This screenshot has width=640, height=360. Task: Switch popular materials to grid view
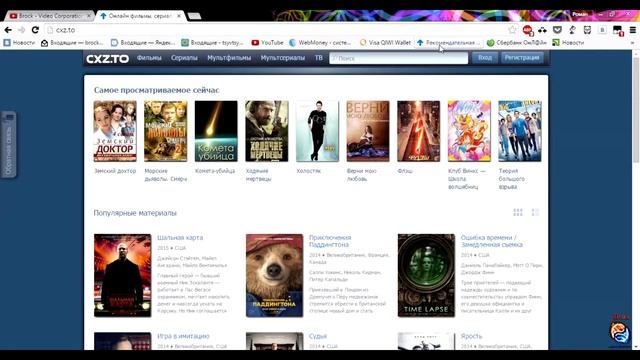point(518,212)
